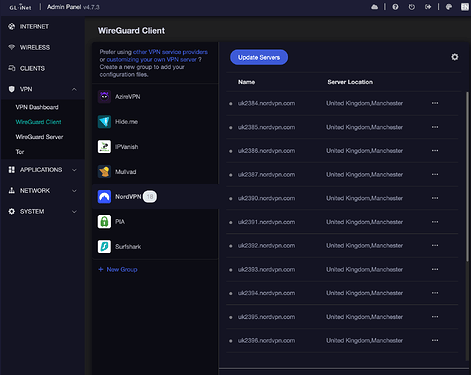Viewport: 471px width, 375px height.
Task: Open more options for uk2396.nordvpn.com
Action: coord(435,340)
